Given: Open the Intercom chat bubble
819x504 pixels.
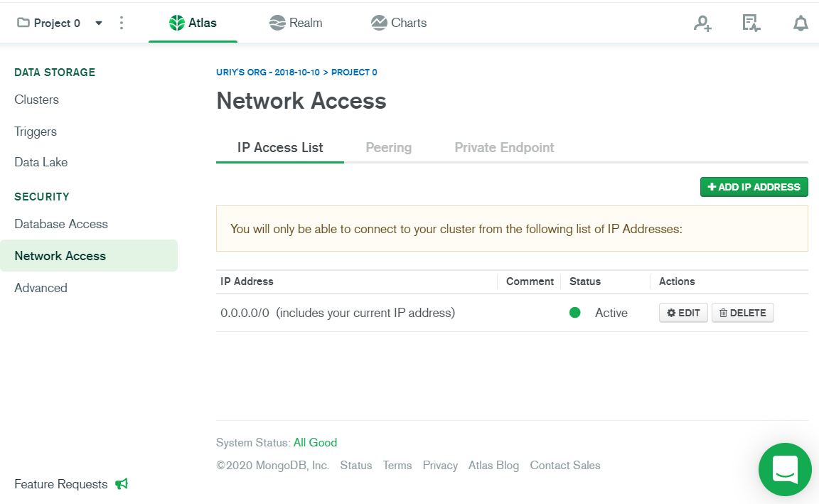Looking at the screenshot, I should point(785,469).
